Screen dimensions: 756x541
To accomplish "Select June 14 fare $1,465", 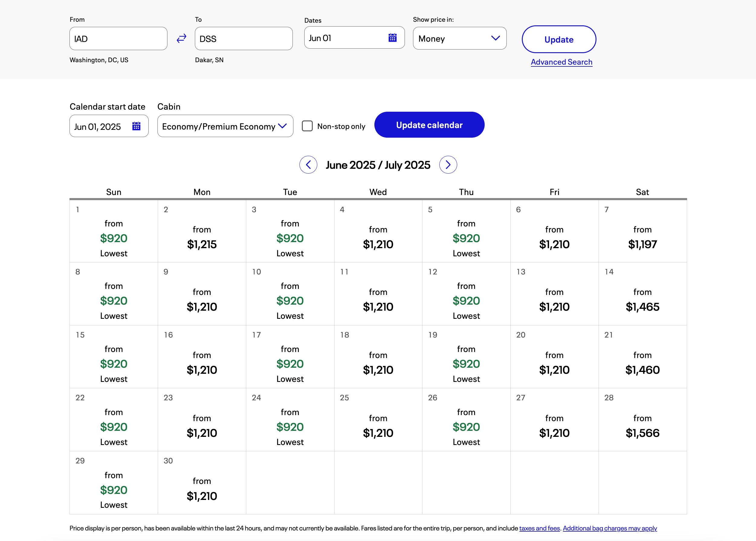I will 642,294.
